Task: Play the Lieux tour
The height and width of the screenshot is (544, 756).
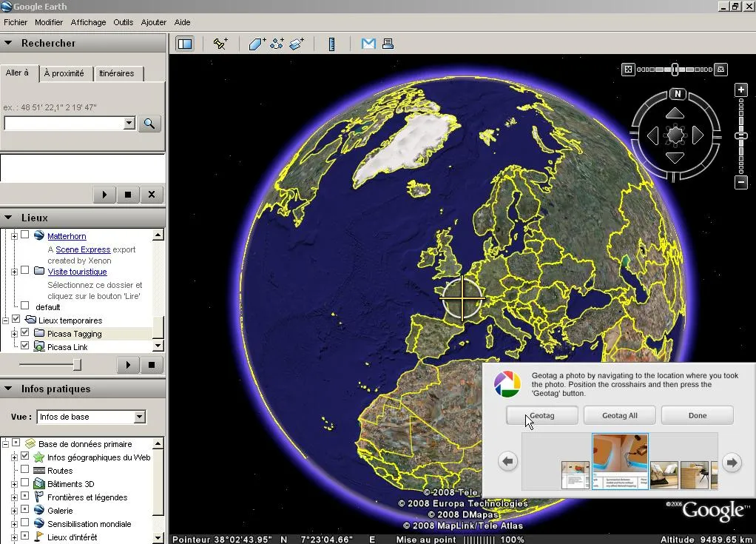Action: coord(128,365)
